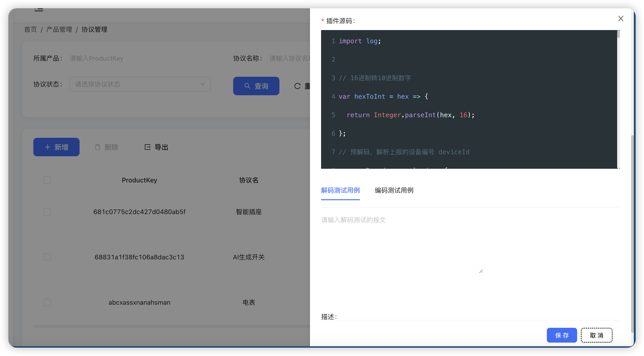
Task: Open the 协议状态 dropdown
Action: [x=140, y=84]
